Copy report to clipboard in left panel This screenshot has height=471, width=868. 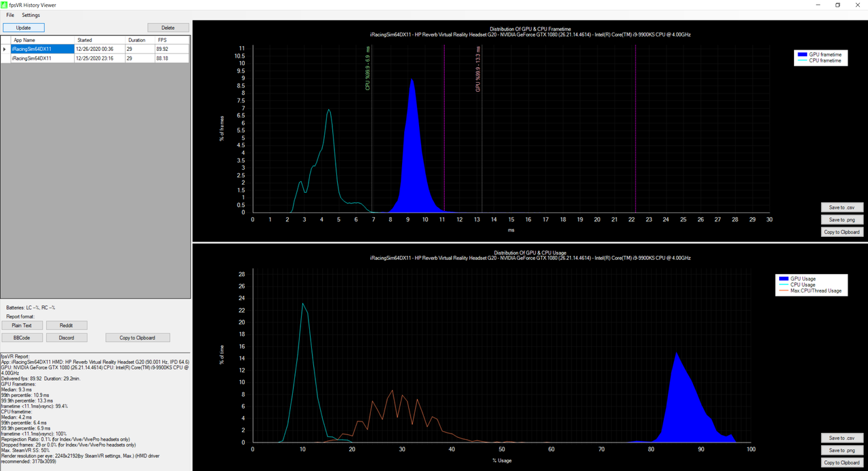coord(138,337)
